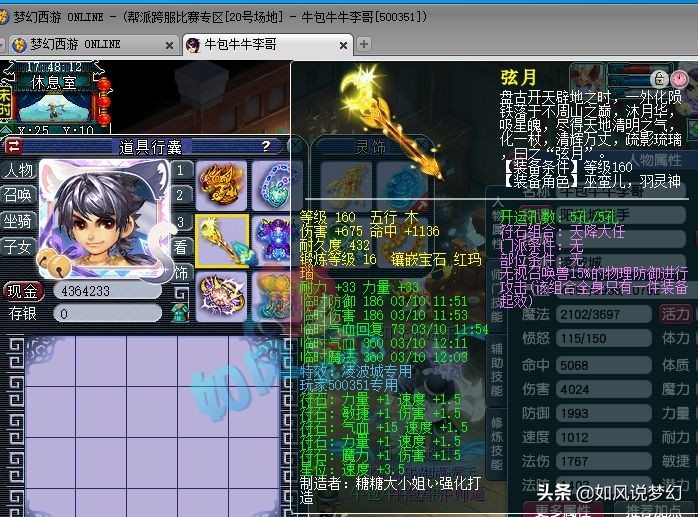Click the 制造者 line in the tooltip
Viewport: 698px width, 517px height.
pyautogui.click(x=390, y=490)
